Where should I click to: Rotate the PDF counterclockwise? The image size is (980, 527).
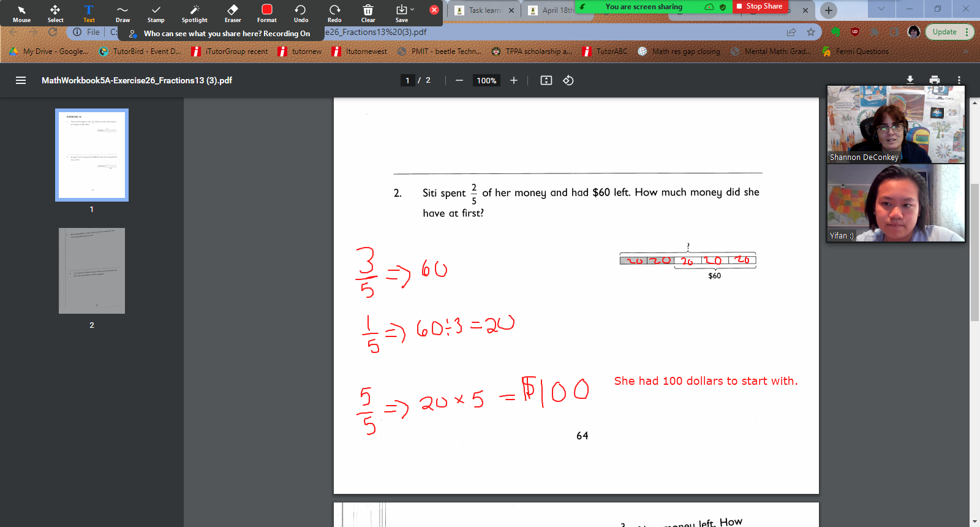coord(568,80)
